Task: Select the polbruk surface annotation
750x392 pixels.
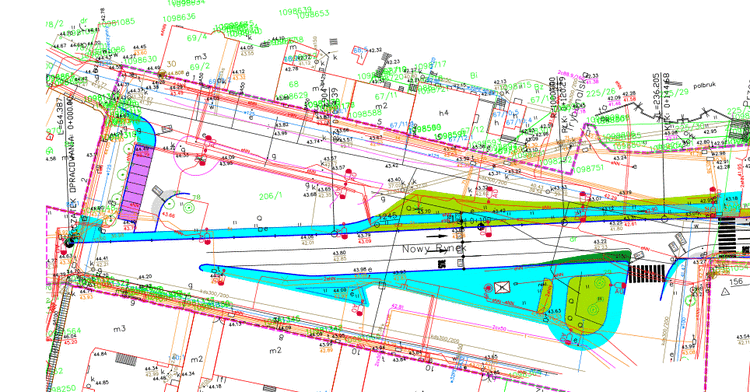Action: (704, 85)
